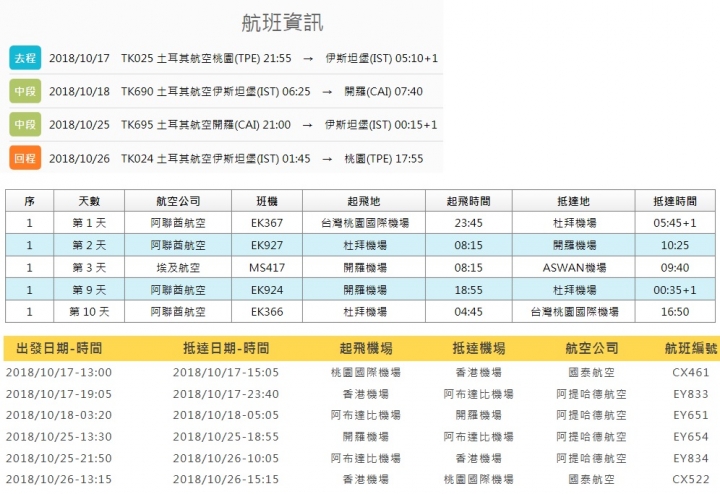
Task: Click flight code EY834
Action: click(x=691, y=458)
